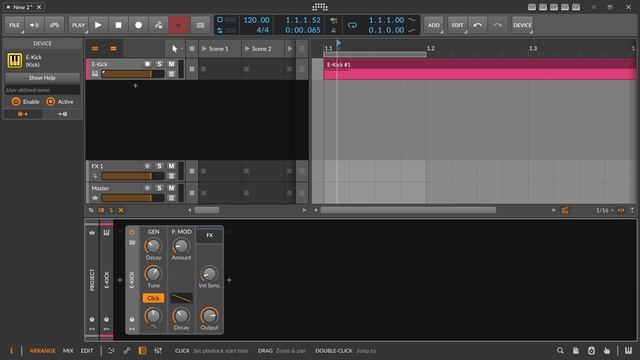Toggle the metronome icon
The image size is (640, 360).
point(333,30)
